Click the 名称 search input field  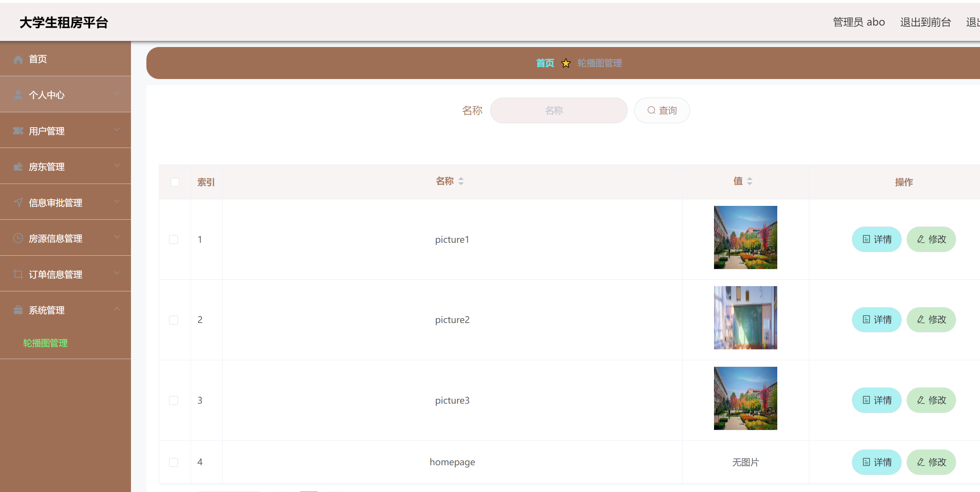[x=558, y=110]
